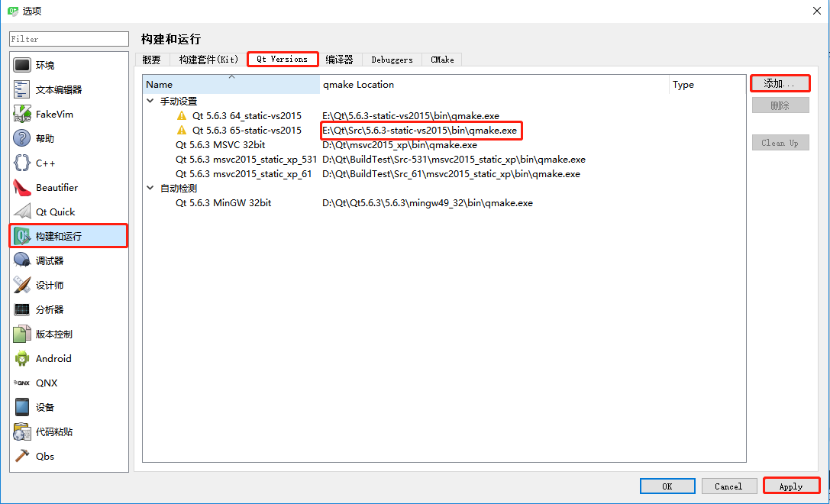
Task: Click path E:\Qt\5.6.3-static-vs2015\bin\qmake.exe
Action: (410, 115)
